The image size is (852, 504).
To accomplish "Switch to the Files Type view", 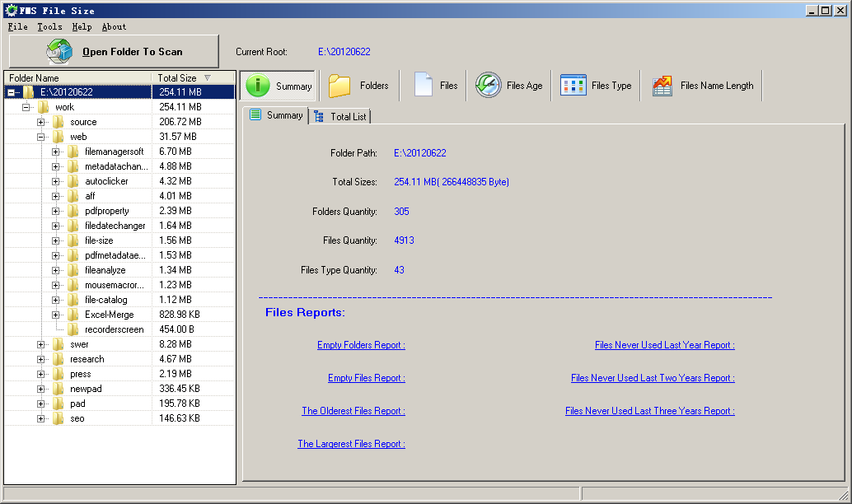I will pyautogui.click(x=573, y=85).
